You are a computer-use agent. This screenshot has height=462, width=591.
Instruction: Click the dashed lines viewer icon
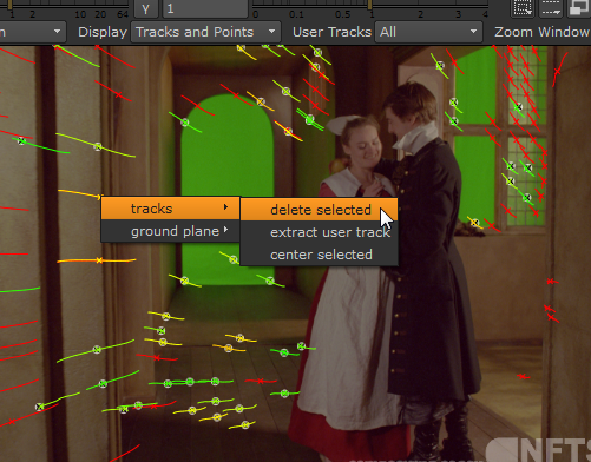coord(551,8)
